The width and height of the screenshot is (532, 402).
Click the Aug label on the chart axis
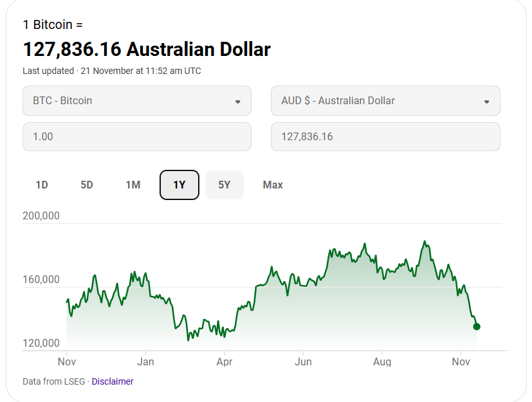pyautogui.click(x=382, y=362)
